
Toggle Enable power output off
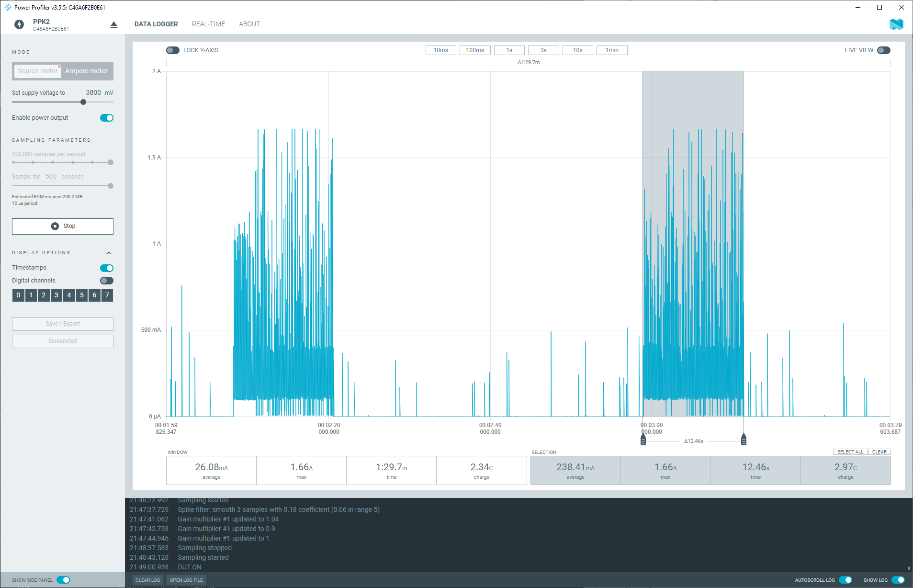pos(107,117)
